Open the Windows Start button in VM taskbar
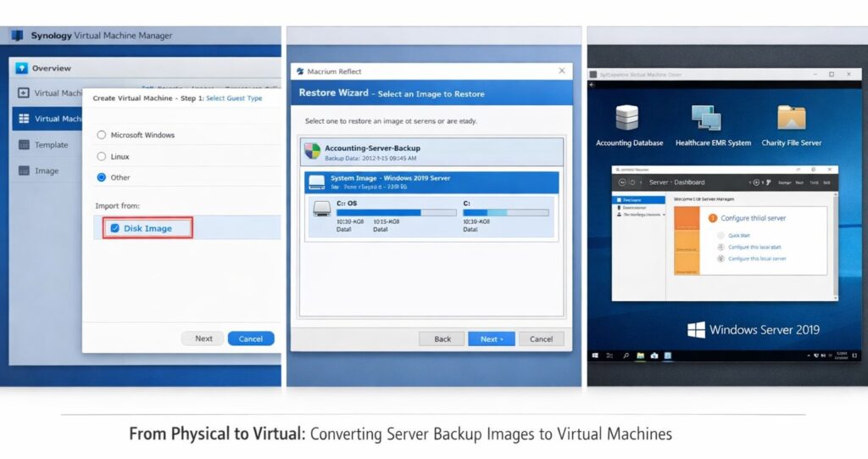 point(595,355)
